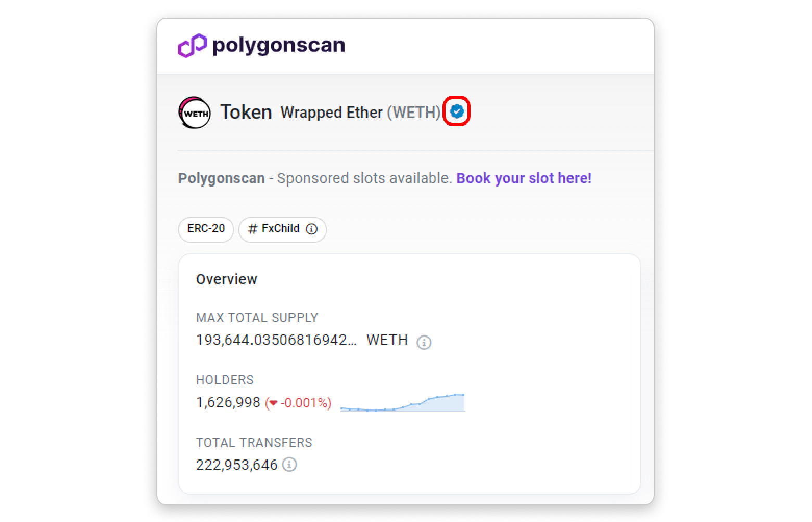Click the polygonscan wordmark text

[278, 45]
